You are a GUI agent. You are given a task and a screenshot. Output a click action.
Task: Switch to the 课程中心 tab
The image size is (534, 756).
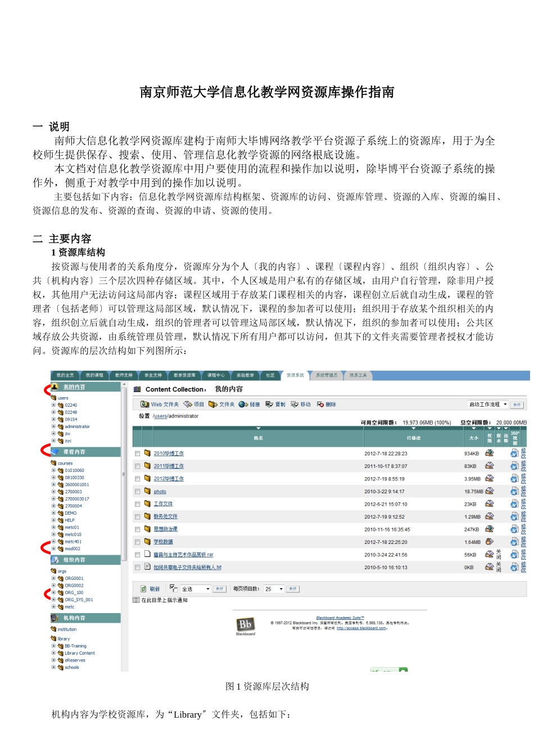point(216,375)
